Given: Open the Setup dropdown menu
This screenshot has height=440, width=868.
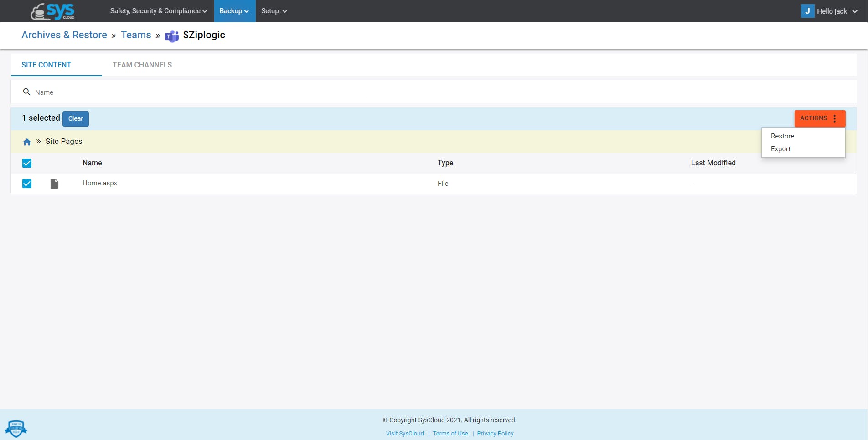Looking at the screenshot, I should (274, 11).
